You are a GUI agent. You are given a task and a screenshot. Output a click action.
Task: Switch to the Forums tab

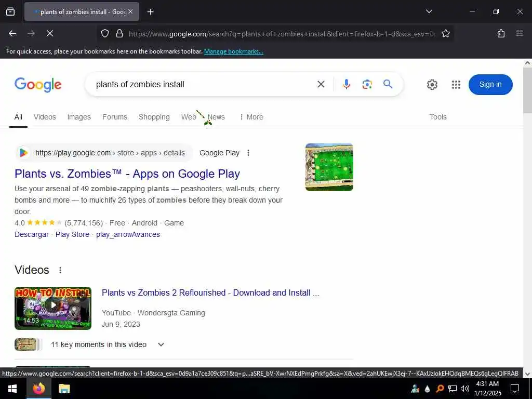(x=115, y=117)
